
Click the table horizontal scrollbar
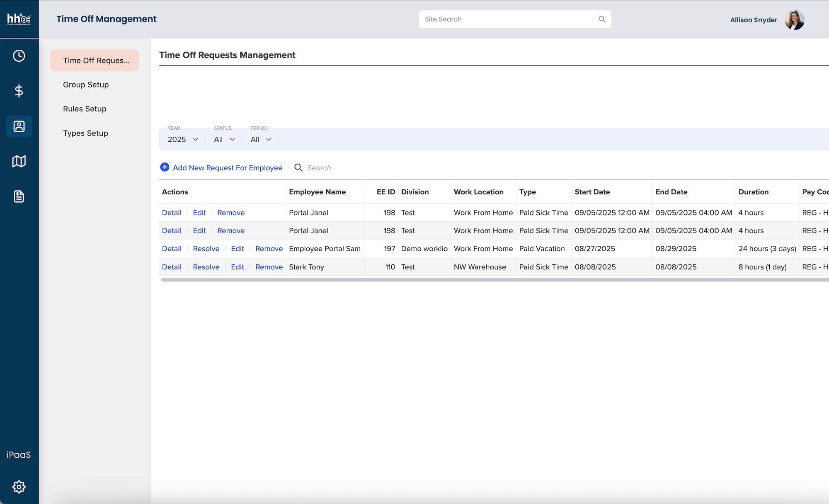pos(493,280)
